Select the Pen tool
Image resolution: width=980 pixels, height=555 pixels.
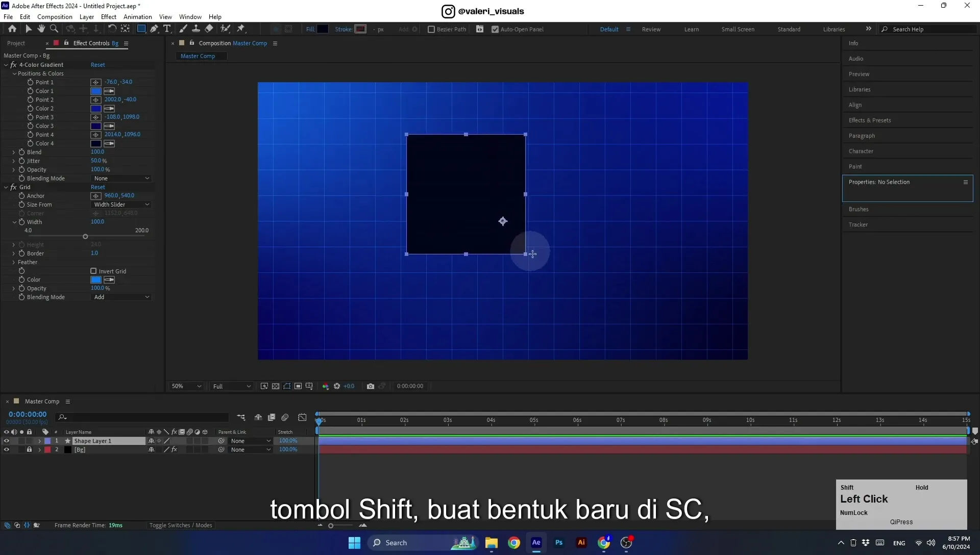point(154,29)
